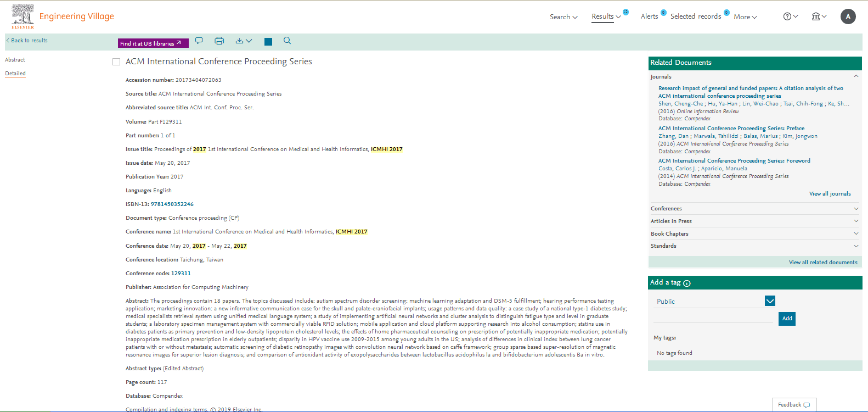Open conference code link 129311
This screenshot has width=868, height=412.
click(x=181, y=274)
